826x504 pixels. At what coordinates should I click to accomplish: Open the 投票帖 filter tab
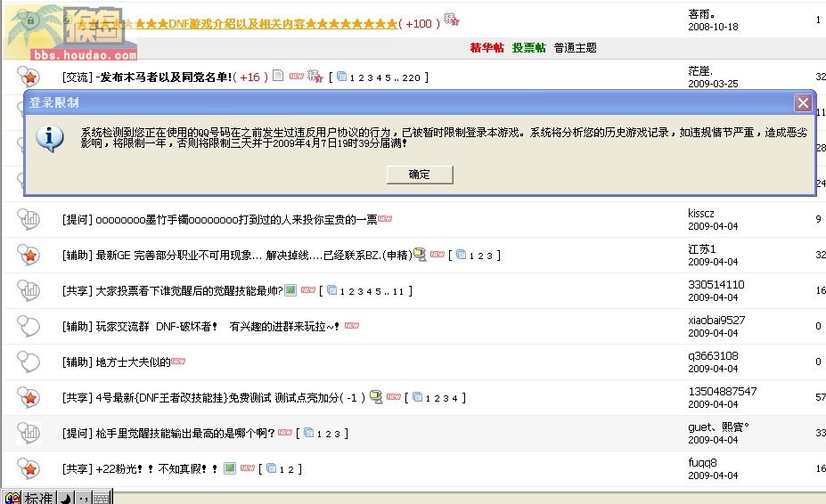529,48
